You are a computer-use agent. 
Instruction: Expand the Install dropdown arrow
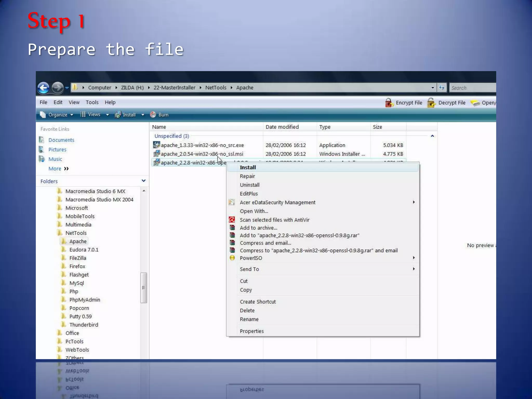pyautogui.click(x=143, y=115)
